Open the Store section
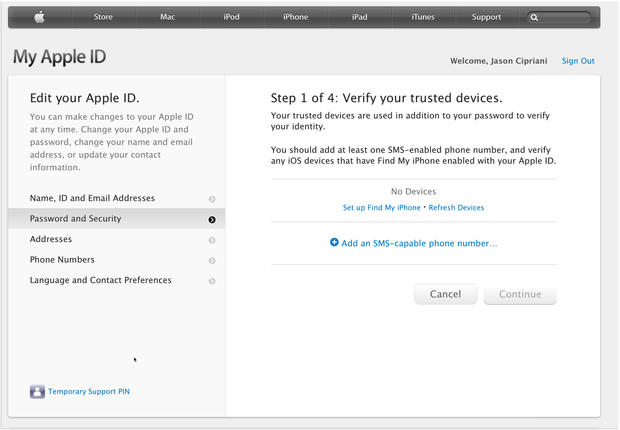 pos(103,17)
